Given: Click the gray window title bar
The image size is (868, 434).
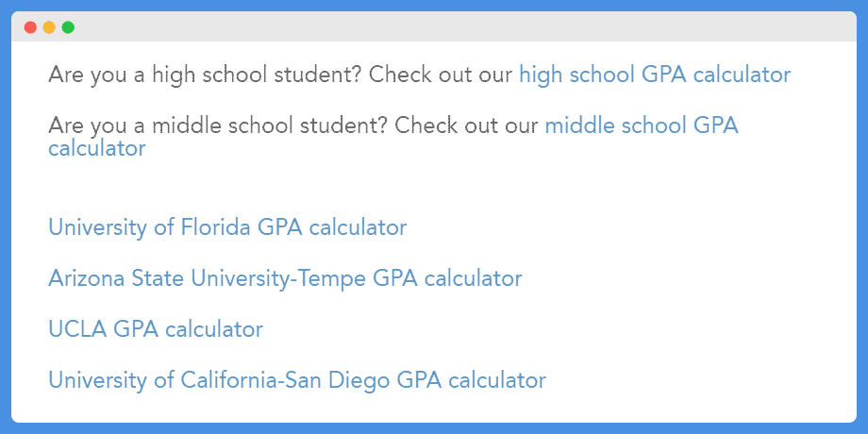Looking at the screenshot, I should (x=434, y=26).
